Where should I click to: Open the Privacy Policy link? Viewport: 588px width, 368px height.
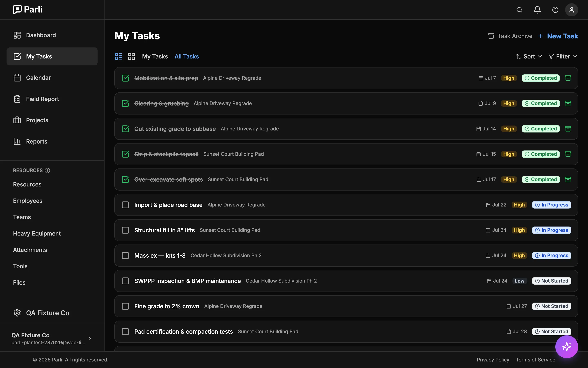tap(493, 360)
